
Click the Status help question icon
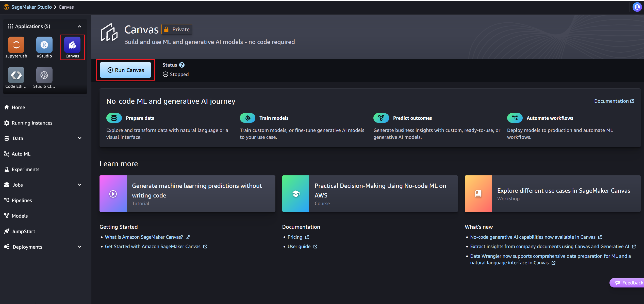click(x=182, y=65)
